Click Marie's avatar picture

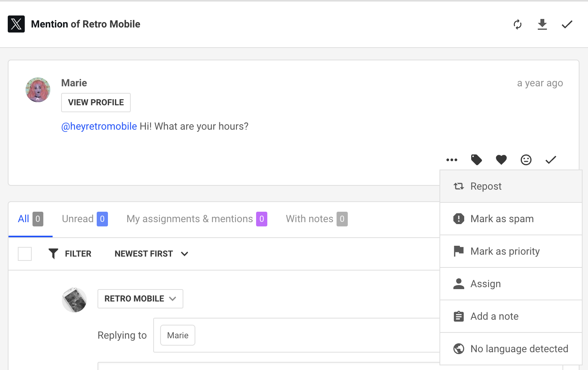click(38, 90)
